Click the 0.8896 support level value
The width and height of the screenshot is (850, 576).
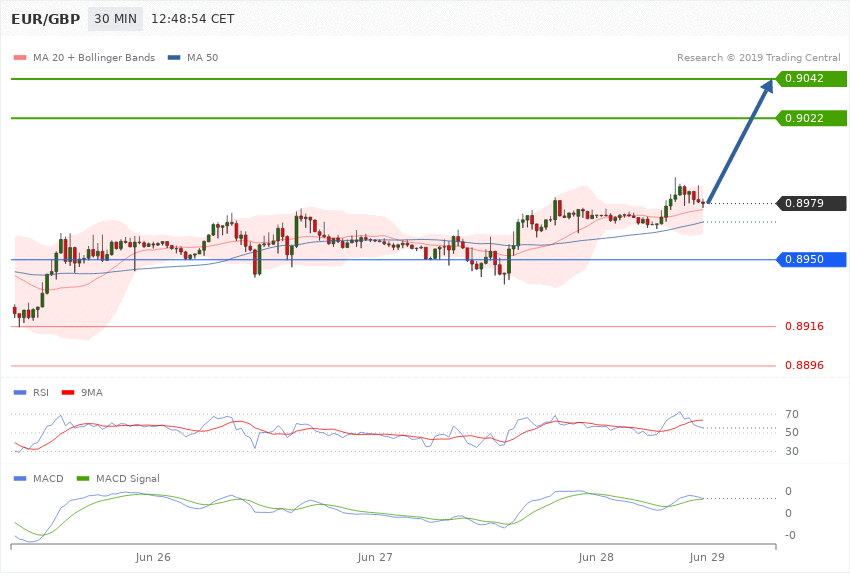pos(804,365)
